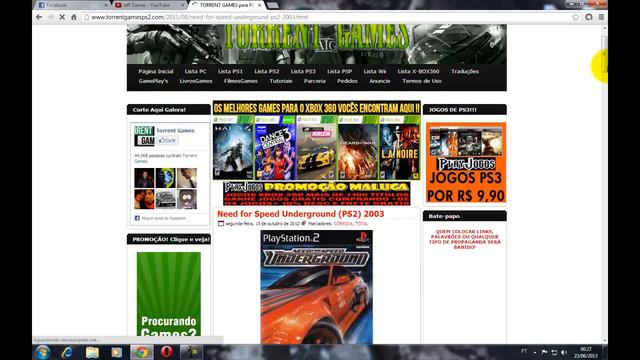Click the Promoção Maluca banner
The width and height of the screenshot is (640, 360).
coord(317,193)
